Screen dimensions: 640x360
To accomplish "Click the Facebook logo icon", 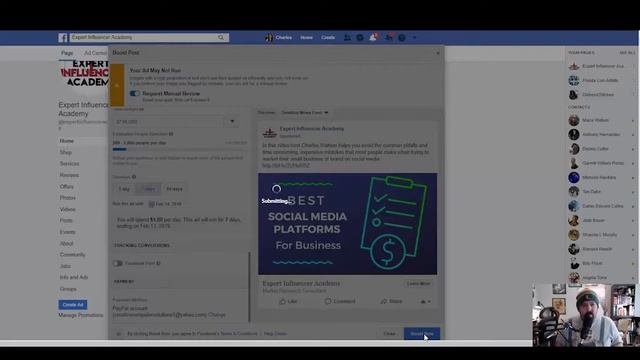I will click(x=62, y=38).
